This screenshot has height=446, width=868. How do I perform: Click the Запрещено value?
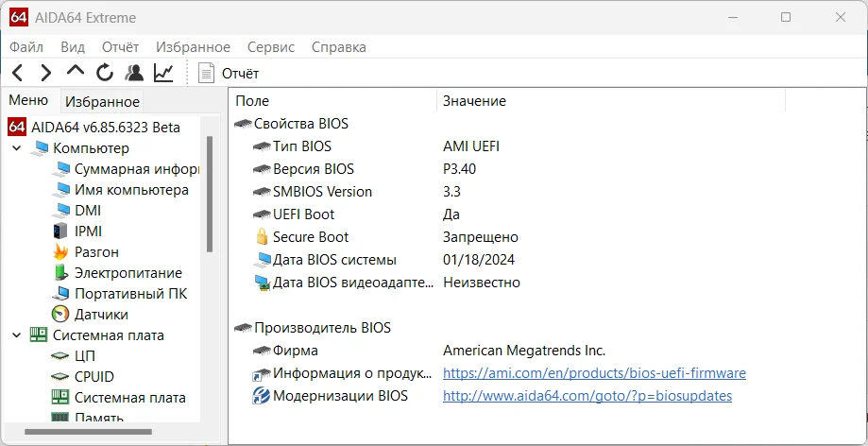coord(481,237)
